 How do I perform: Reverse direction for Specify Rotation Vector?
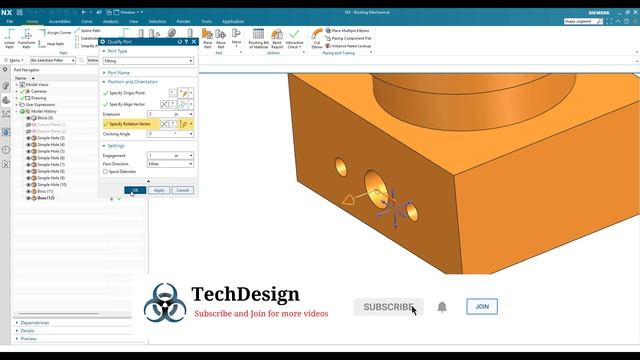click(x=164, y=124)
